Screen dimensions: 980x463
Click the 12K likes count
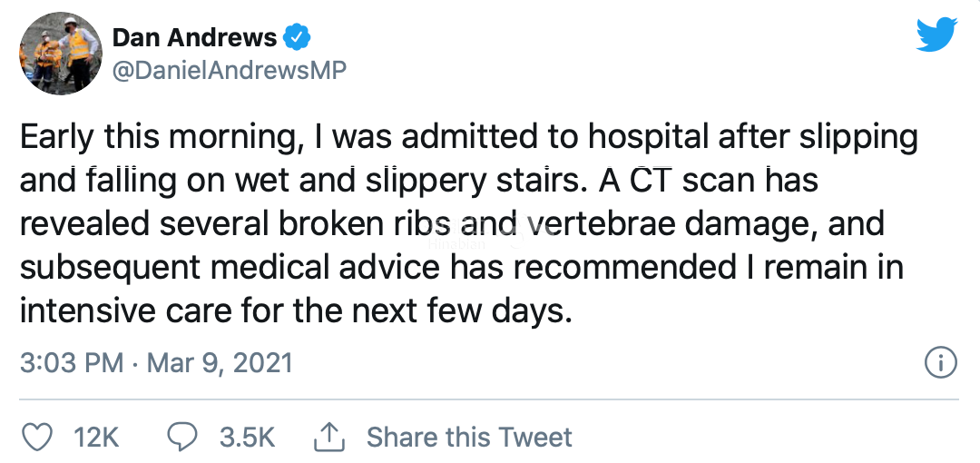[x=96, y=437]
